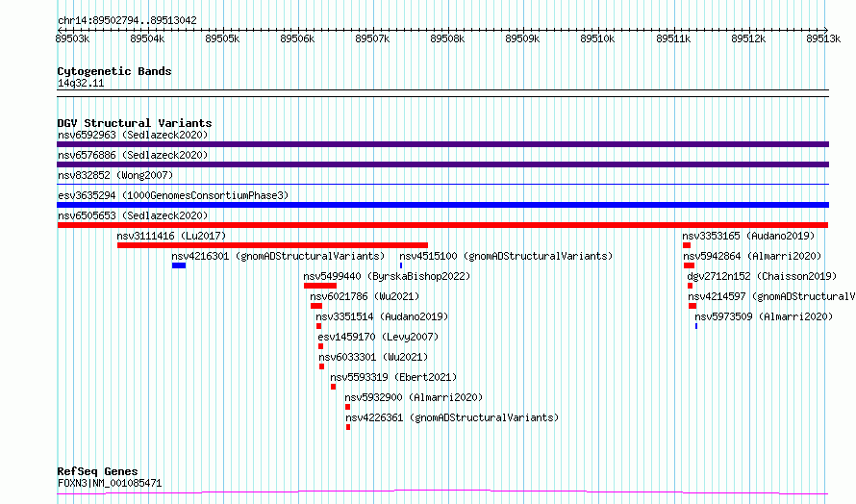Select the nsv4226361 red marker

click(x=348, y=427)
